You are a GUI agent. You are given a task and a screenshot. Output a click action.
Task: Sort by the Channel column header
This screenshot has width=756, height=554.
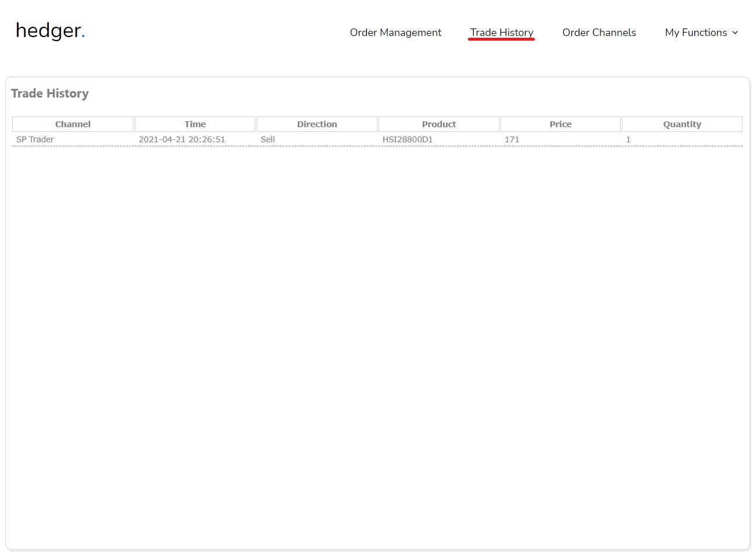click(73, 124)
